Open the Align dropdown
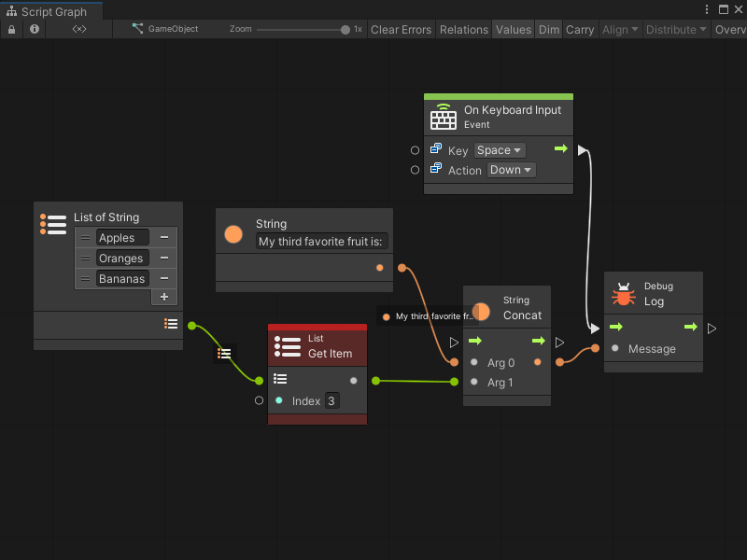The image size is (747, 560). (620, 29)
